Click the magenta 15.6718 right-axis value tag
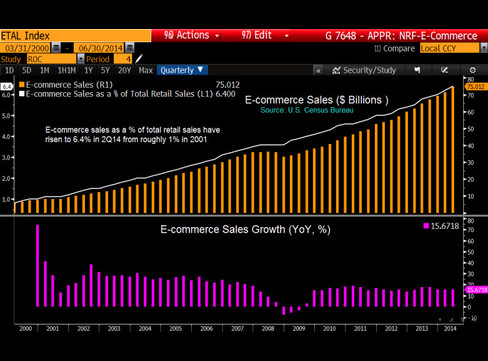Screen dimensions: 488x361 476,290
